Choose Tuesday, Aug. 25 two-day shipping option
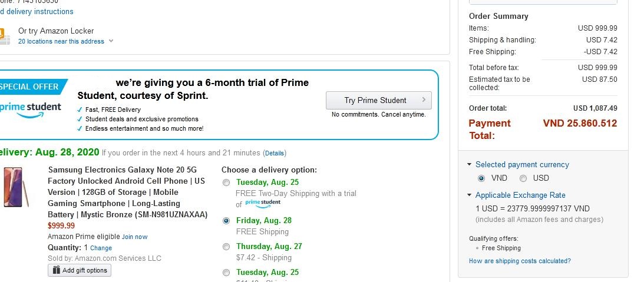This screenshot has height=282, width=644. [x=226, y=183]
